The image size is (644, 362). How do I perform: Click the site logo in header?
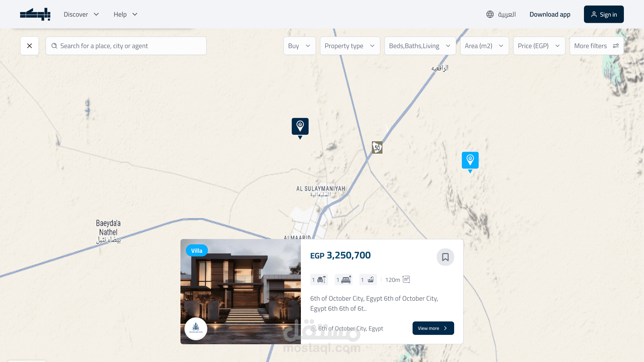coord(35,14)
